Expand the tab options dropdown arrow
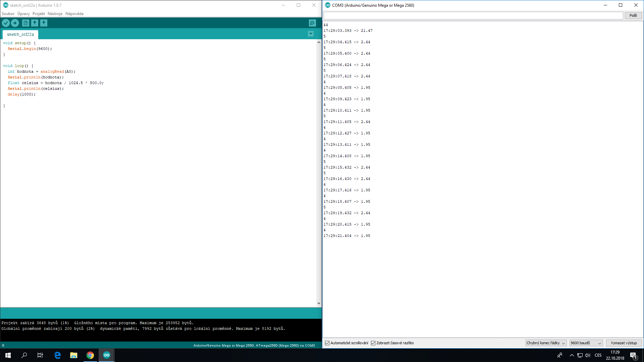This screenshot has height=362, width=644. tap(311, 34)
